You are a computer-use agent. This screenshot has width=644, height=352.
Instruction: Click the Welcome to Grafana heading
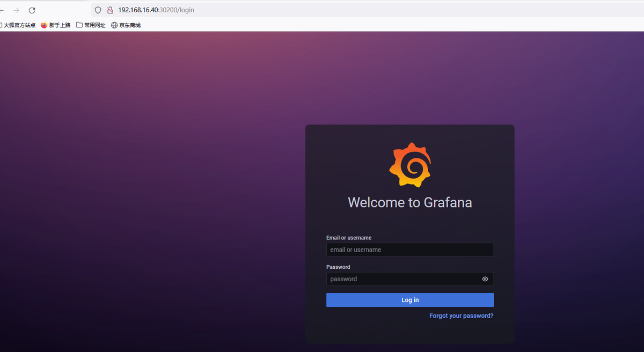(410, 202)
